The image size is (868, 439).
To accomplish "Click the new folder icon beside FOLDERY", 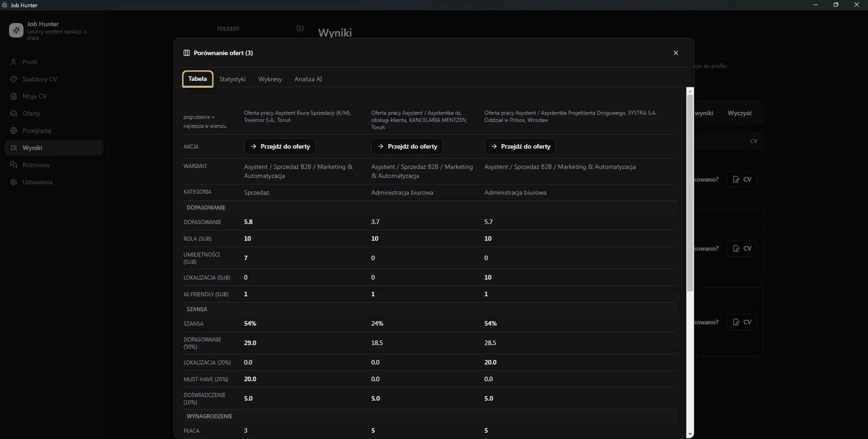I will pyautogui.click(x=300, y=28).
